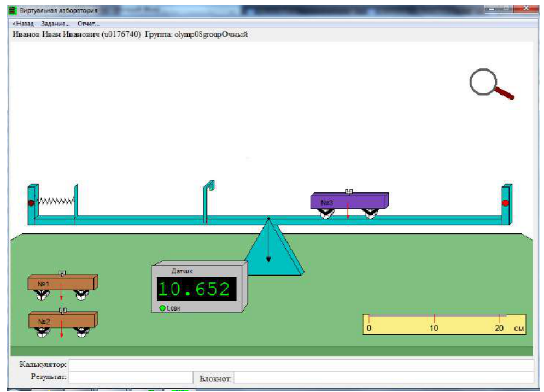
Task: Click the 20 mark on the ruler
Action: tap(499, 328)
